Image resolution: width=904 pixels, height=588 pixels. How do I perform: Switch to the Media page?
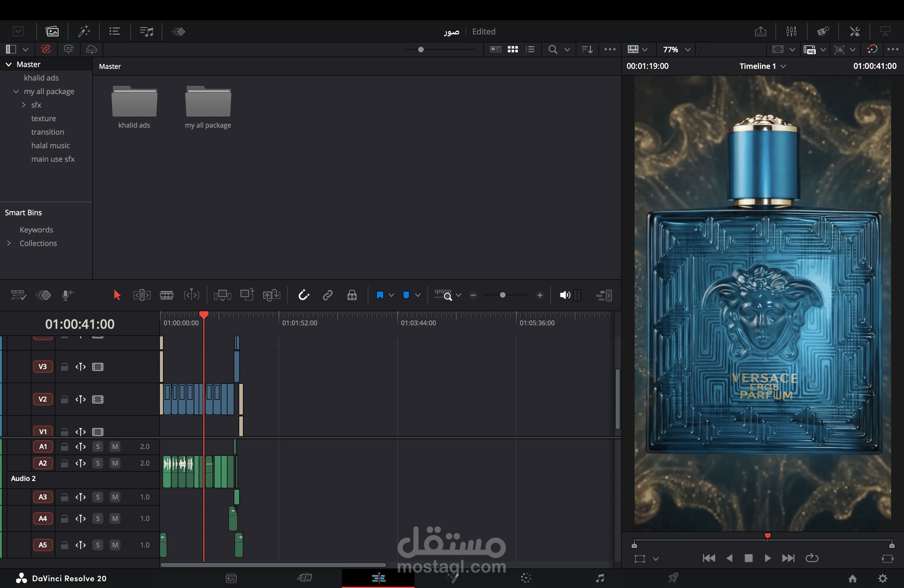(231, 578)
